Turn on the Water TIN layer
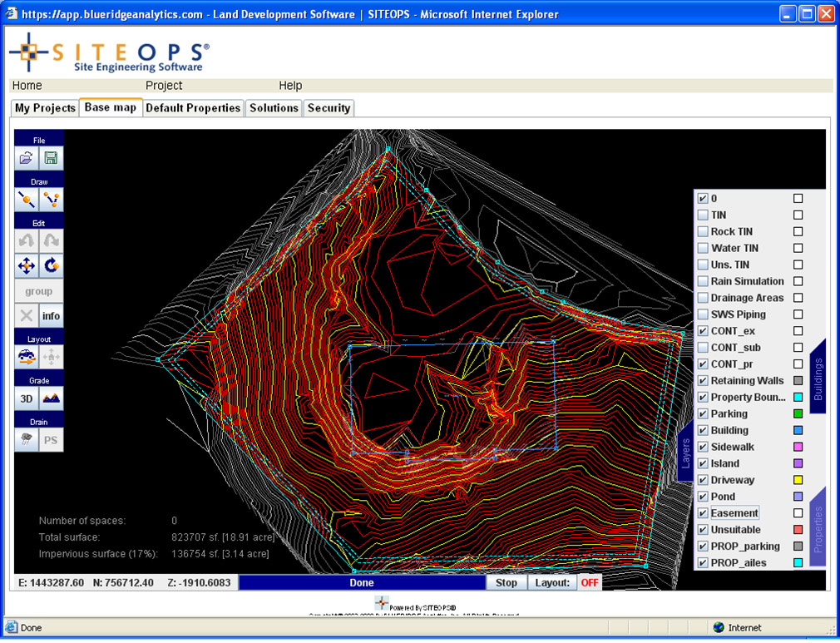 pyautogui.click(x=703, y=248)
